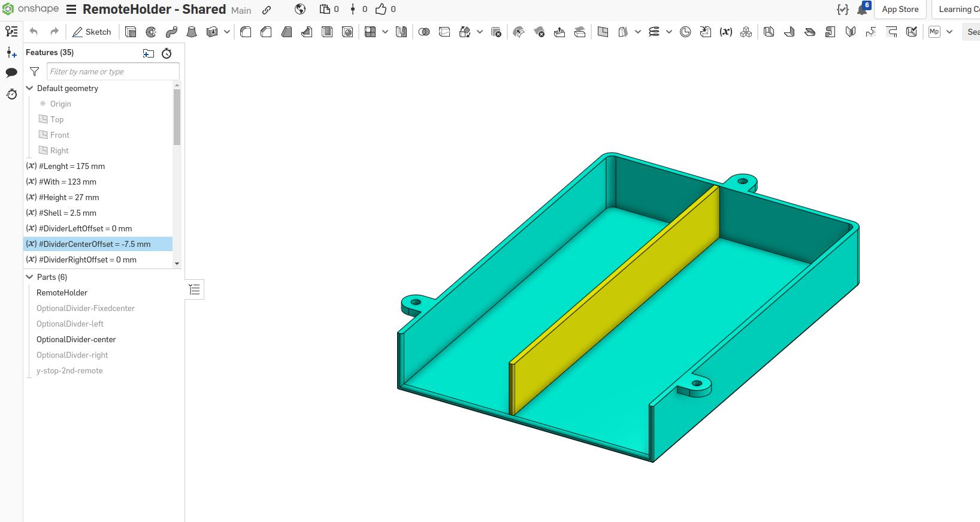Select the Helix tool
980x522 pixels.
tap(654, 32)
